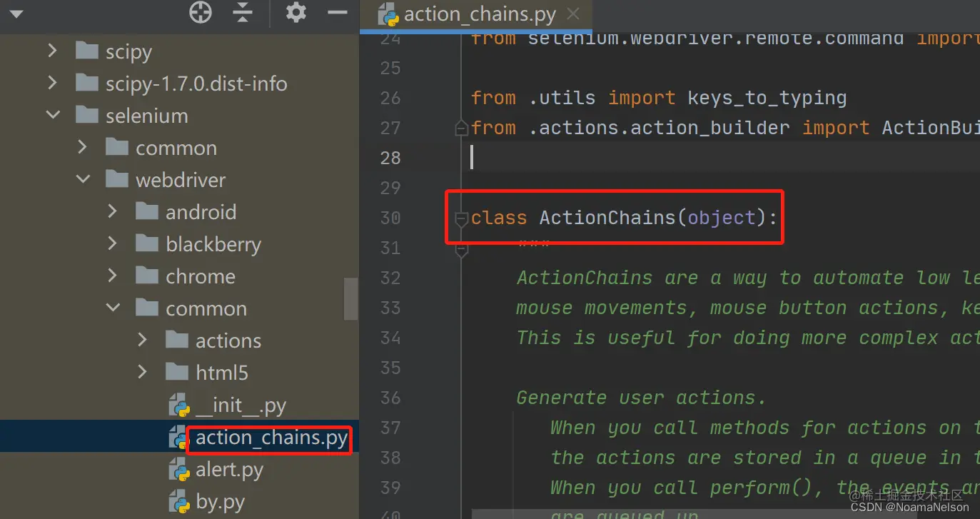Collapse the selenium folder
The width and height of the screenshot is (980, 519).
[53, 115]
